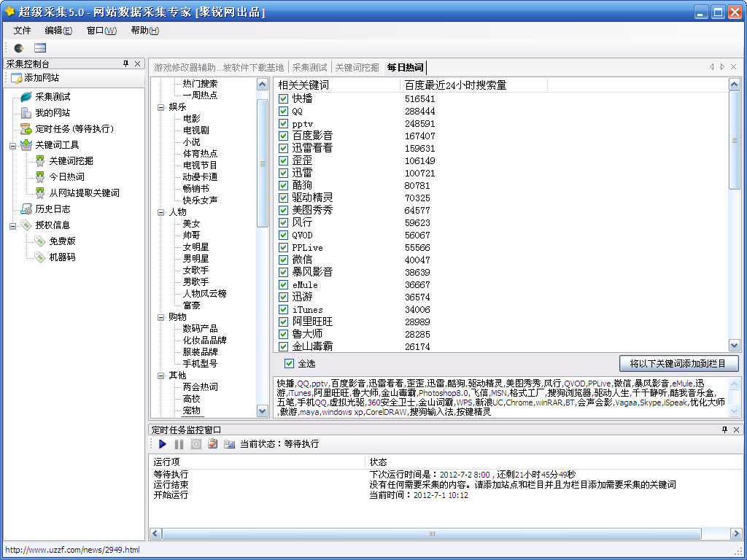The image size is (747, 560).
Task: Click the 关键词挖掘 star icon
Action: [41, 161]
